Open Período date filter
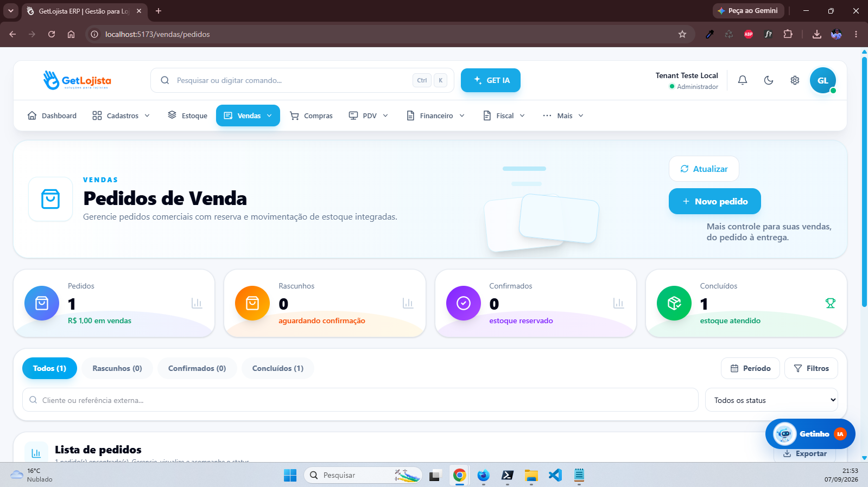Screen dimensions: 868x487 point(750,368)
